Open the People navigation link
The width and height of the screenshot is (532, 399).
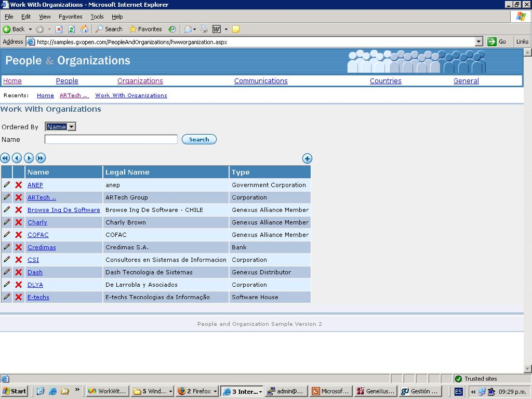67,81
